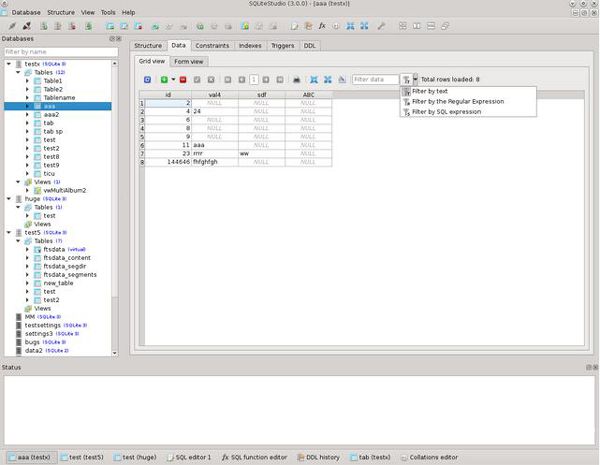Screen dimensions: 600x465
Task: Open the filter mode dropdown arrow
Action: (x=415, y=80)
